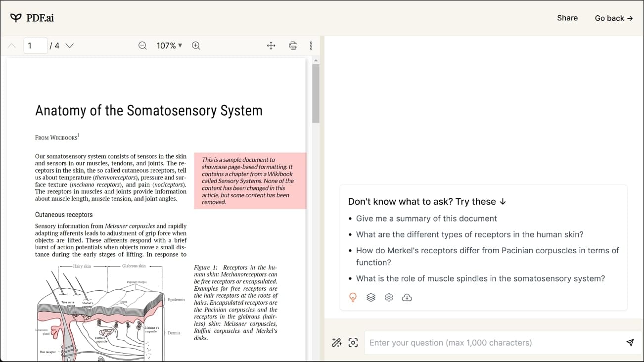
Task: Print the PDF document
Action: [x=293, y=45]
